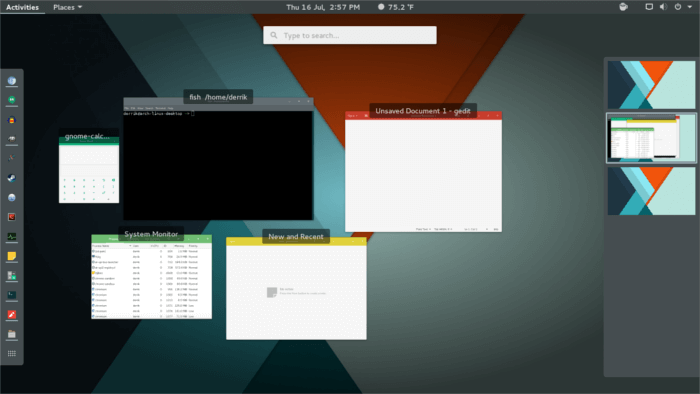
Task: Switch to the first workspace thumbnail
Action: 651,85
